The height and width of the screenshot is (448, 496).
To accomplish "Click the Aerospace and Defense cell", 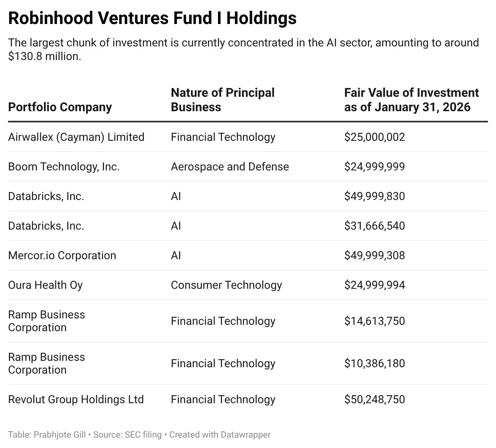I will (x=230, y=166).
